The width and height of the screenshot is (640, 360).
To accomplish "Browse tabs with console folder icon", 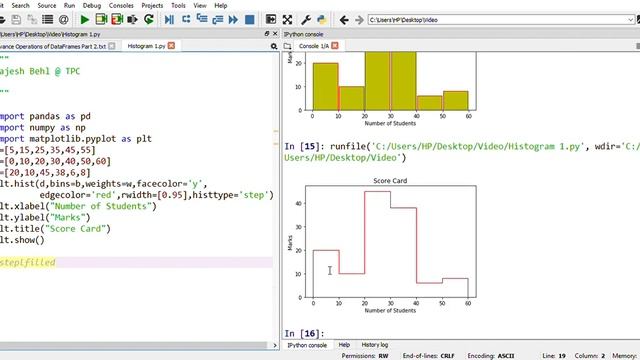I will pyautogui.click(x=287, y=46).
